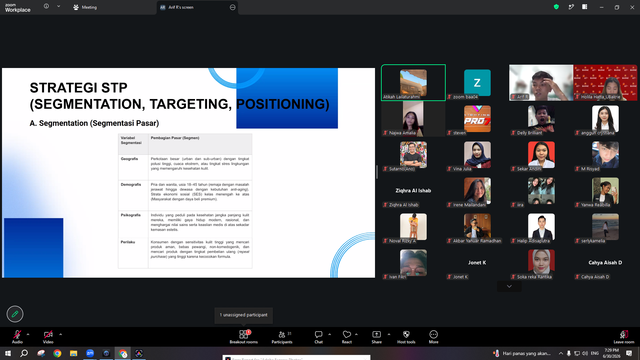The width and height of the screenshot is (640, 360).
Task: Show hidden system tray icons
Action: click(x=561, y=353)
